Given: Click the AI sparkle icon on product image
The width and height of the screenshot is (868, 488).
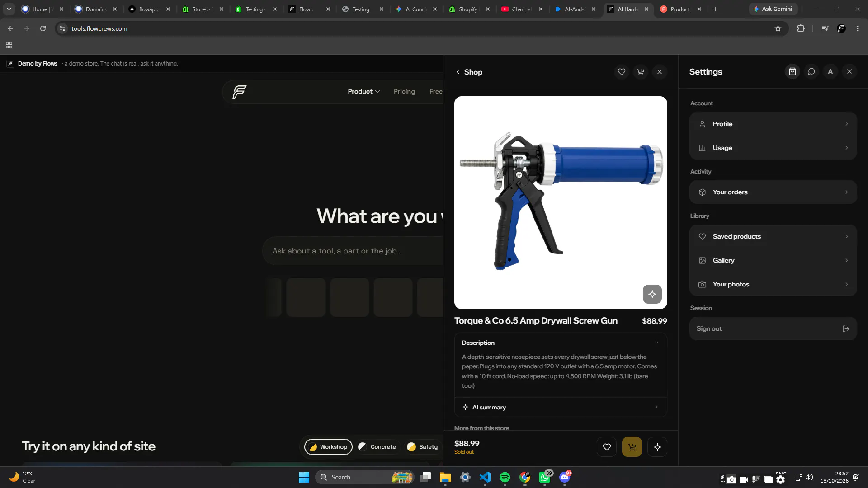Looking at the screenshot, I should coord(652,294).
